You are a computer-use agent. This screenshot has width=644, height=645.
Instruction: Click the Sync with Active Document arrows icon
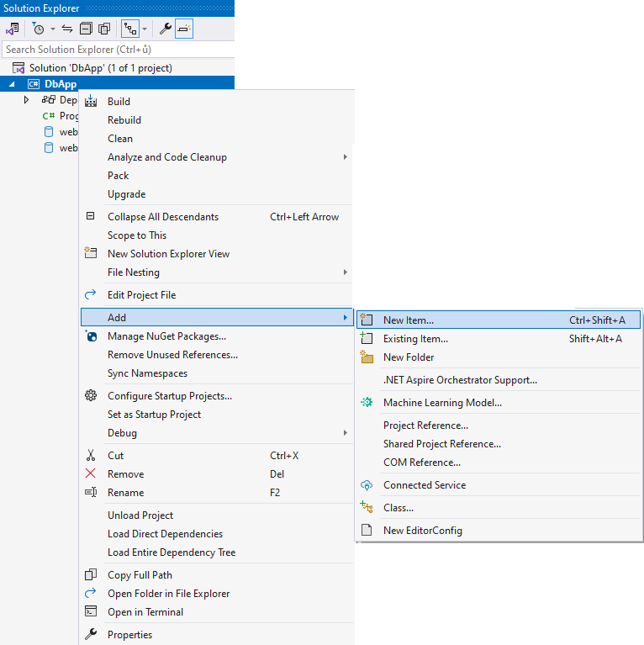67,29
